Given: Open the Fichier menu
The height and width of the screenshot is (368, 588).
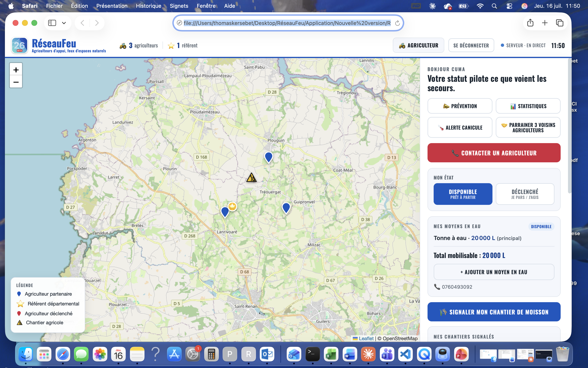Looking at the screenshot, I should click(54, 6).
